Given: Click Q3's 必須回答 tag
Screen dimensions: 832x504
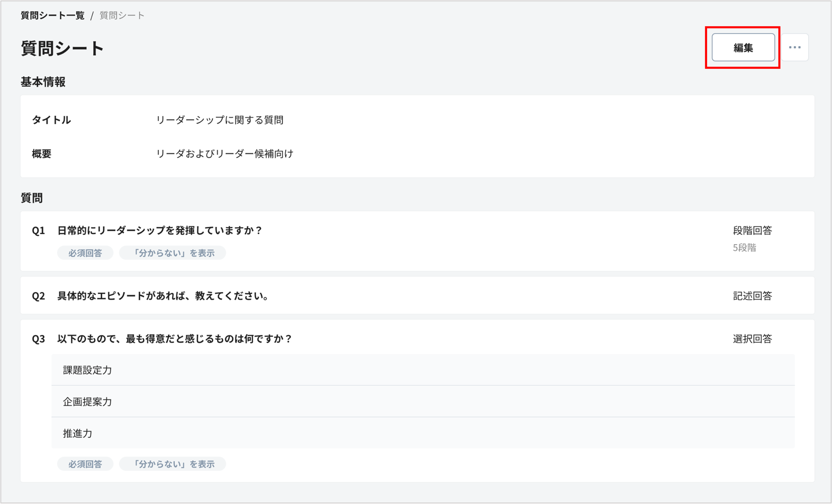Looking at the screenshot, I should [85, 464].
